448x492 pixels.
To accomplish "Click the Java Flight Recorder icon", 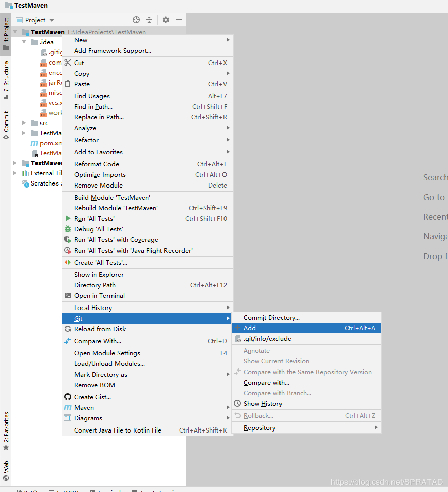I will (x=68, y=251).
